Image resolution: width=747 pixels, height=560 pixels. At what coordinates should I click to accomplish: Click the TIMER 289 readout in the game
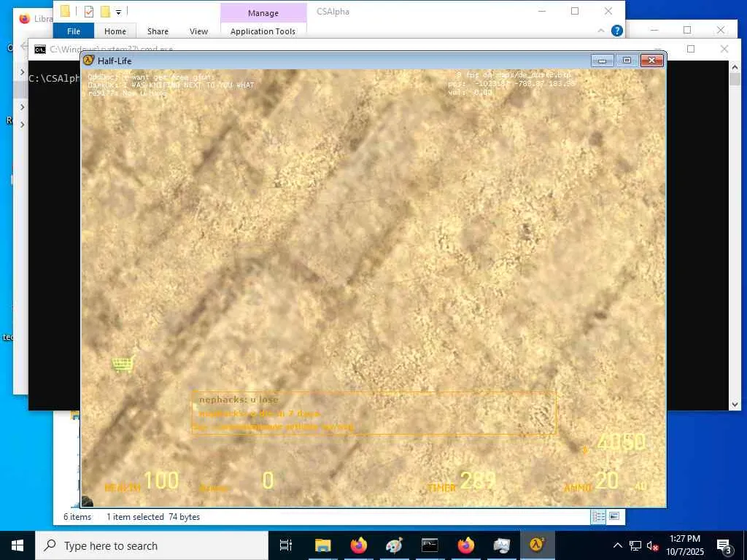pos(462,481)
